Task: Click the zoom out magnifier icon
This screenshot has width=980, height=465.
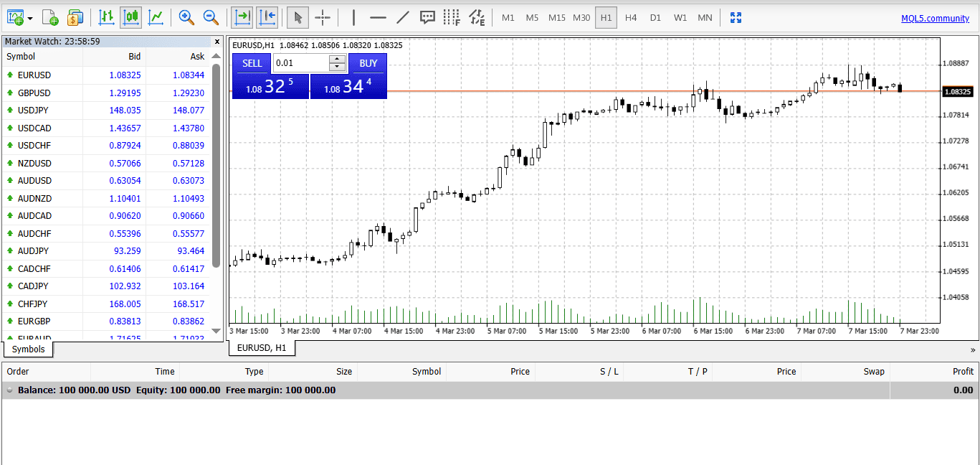Action: [x=210, y=17]
